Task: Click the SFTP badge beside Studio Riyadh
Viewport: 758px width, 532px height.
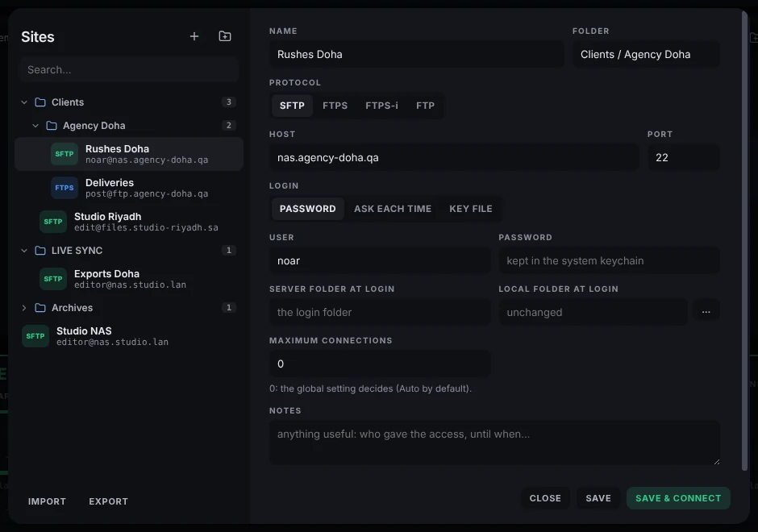Action: [53, 222]
